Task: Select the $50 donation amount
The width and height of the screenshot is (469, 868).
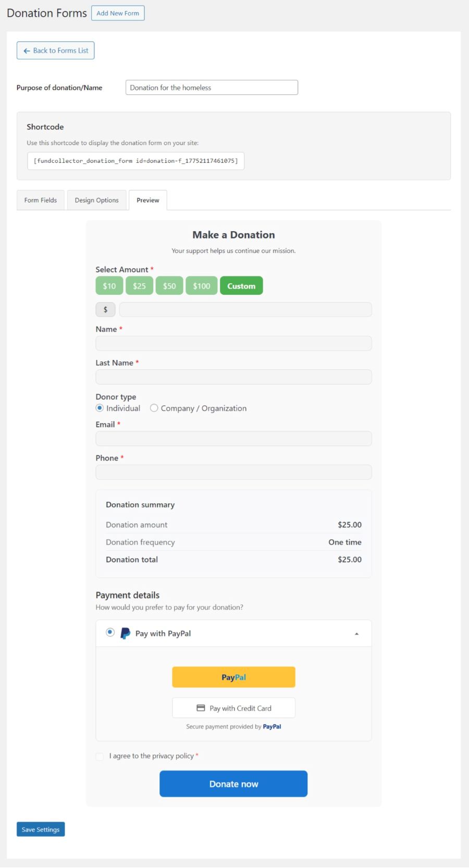Action: pos(169,285)
